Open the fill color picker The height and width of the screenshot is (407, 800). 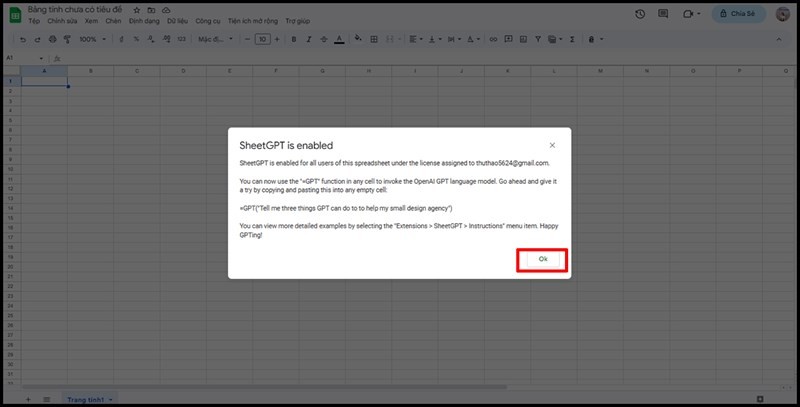pos(358,39)
